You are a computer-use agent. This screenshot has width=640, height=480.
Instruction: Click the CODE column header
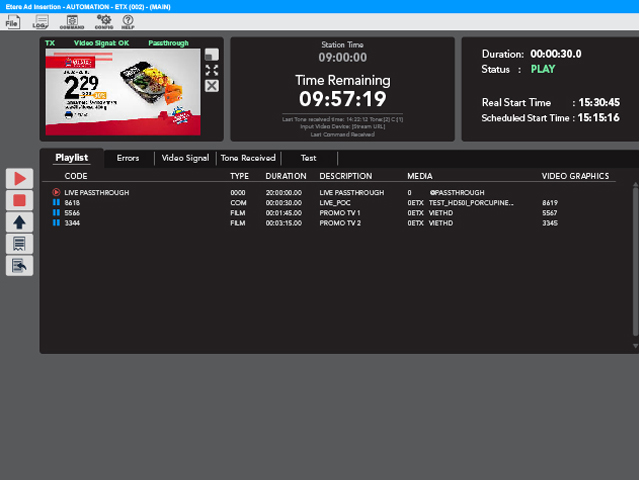[76, 176]
